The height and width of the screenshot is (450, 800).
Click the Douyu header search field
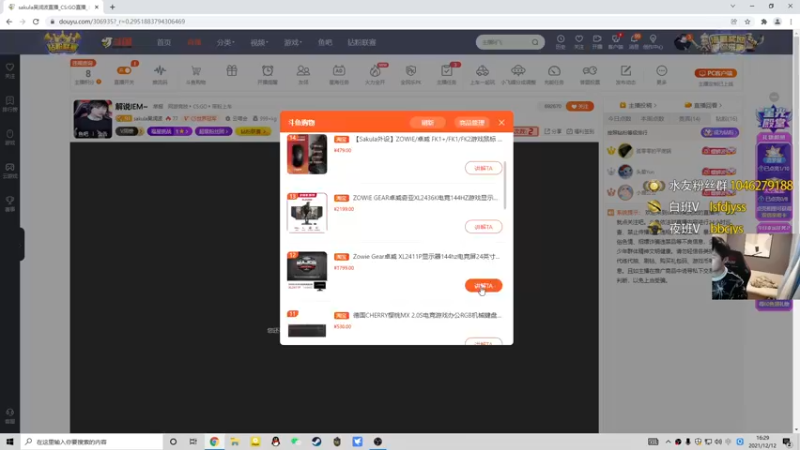coord(504,42)
